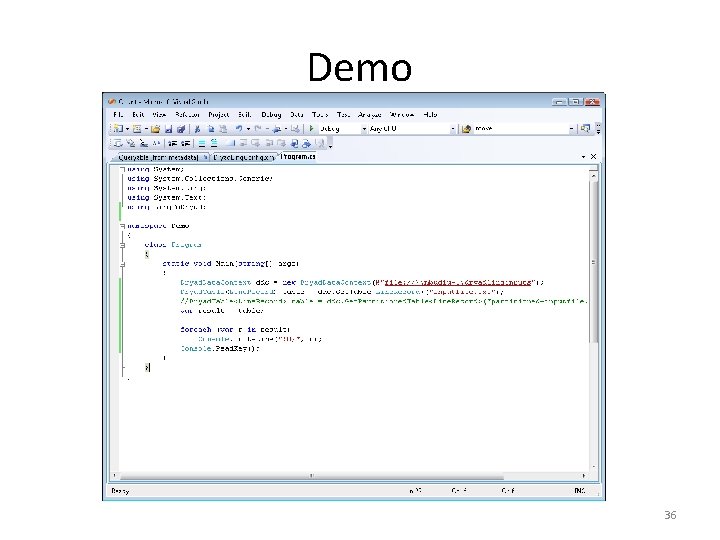Viewport: 720px width, 540px height.
Task: Click into the Find text box
Action: click(521, 129)
